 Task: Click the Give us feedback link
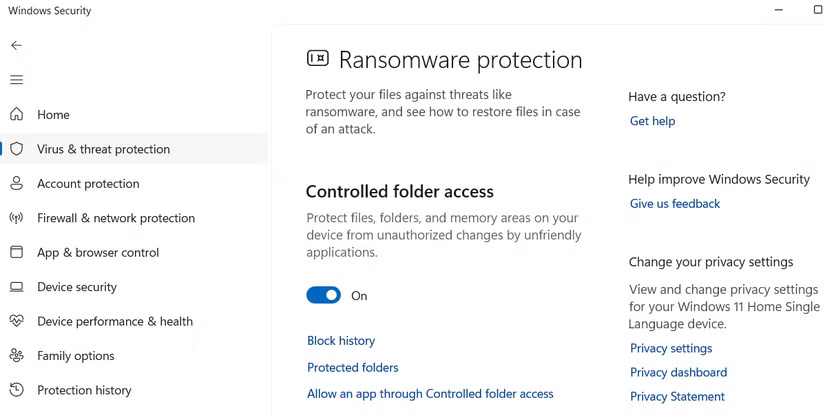(x=675, y=204)
